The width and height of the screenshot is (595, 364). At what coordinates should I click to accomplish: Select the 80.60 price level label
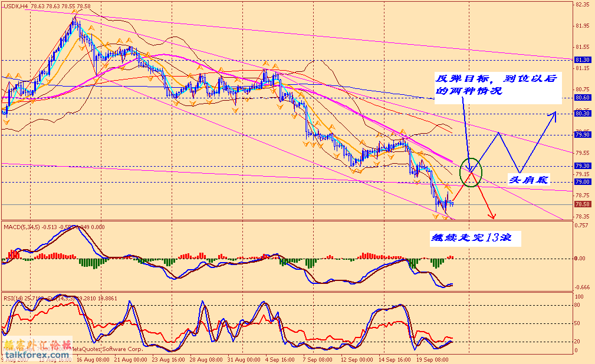(583, 97)
